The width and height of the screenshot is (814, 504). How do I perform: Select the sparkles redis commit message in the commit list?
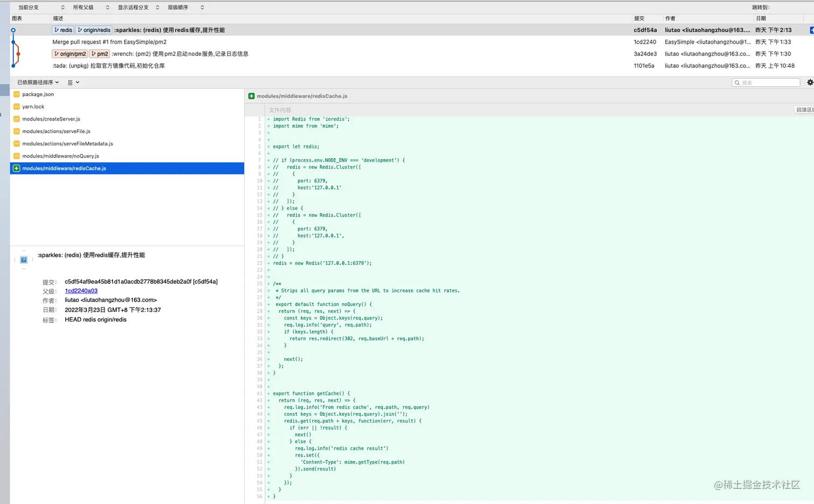pyautogui.click(x=170, y=30)
